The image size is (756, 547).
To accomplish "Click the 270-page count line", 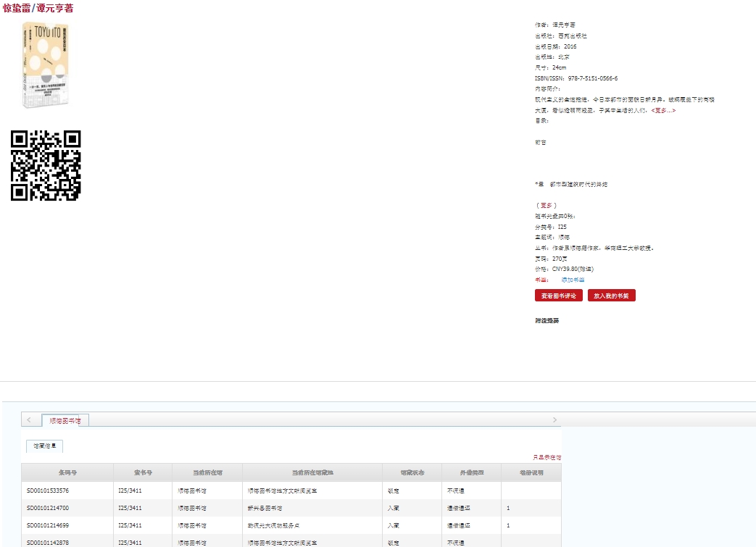I will (551, 259).
